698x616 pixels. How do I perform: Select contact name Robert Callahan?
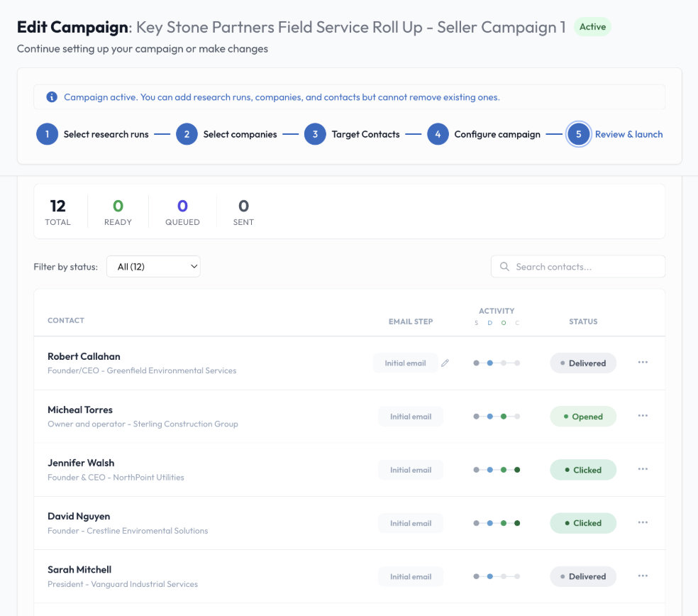tap(84, 356)
